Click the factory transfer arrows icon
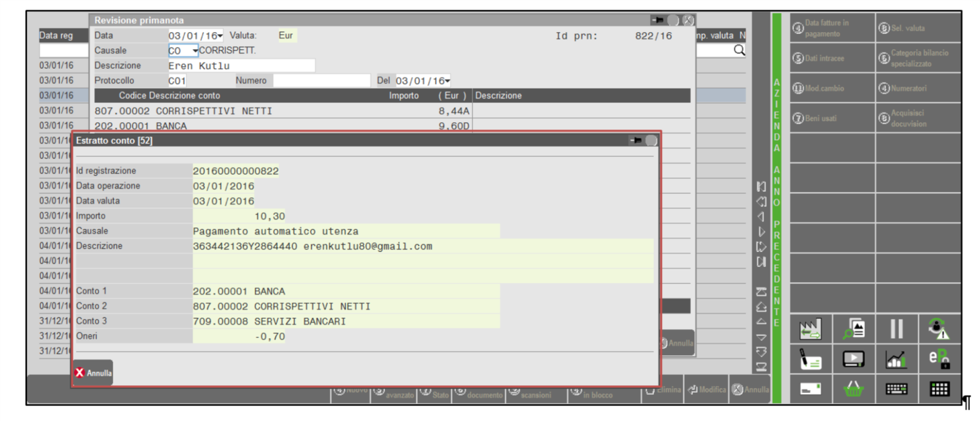 pyautogui.click(x=810, y=329)
